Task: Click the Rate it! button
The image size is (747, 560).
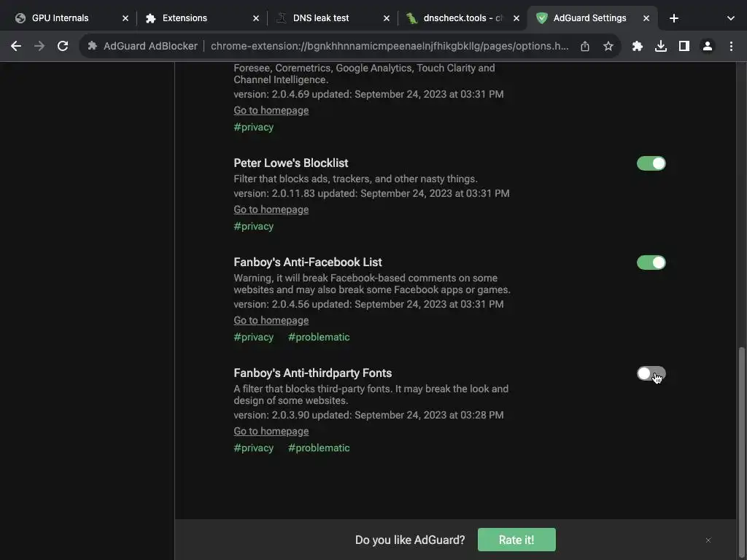Action: (516, 540)
